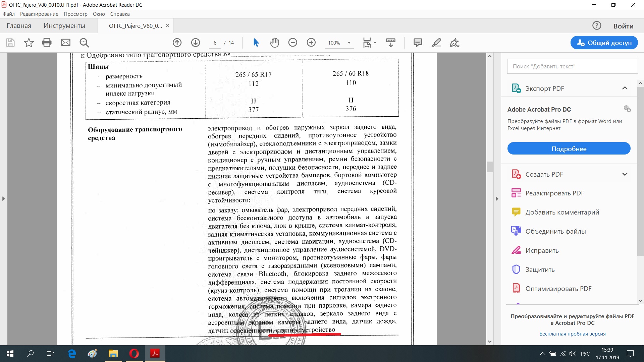Image resolution: width=644 pixels, height=362 pixels.
Task: Expand the Create PDF section
Action: 625,174
